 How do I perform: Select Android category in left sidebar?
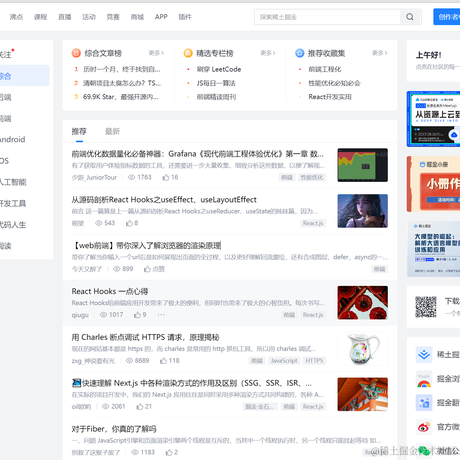(12, 139)
